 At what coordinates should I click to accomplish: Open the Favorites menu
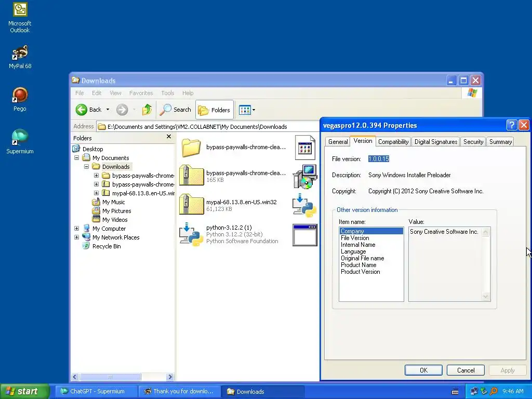coord(141,93)
